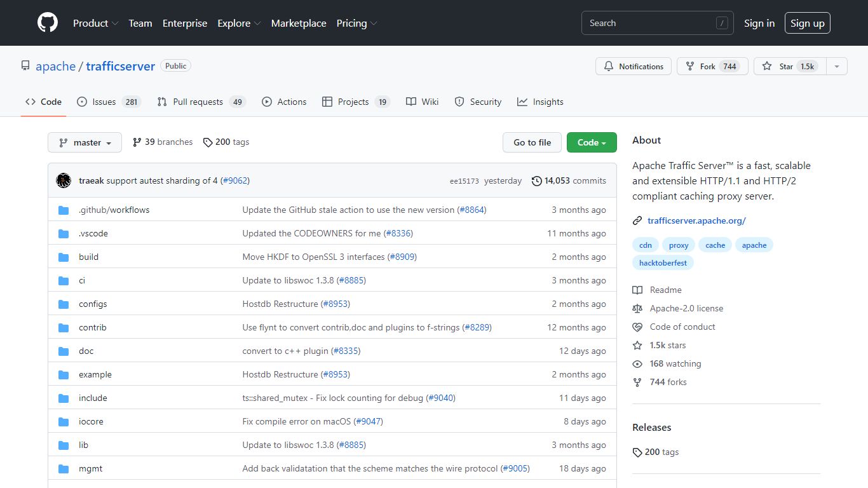The height and width of the screenshot is (488, 868).
Task: Select the eye icon beside 168 watching
Action: click(637, 363)
